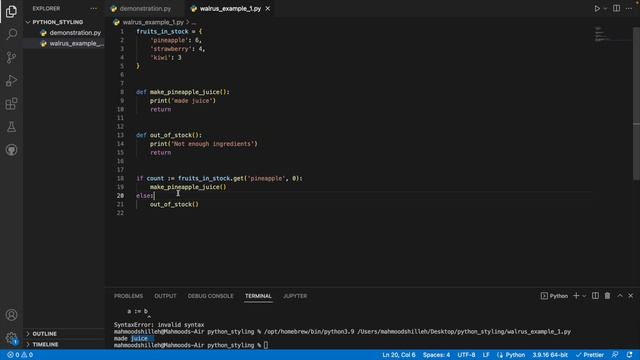
Task: Click def out_of_stock() on line 13
Action: (x=169, y=135)
